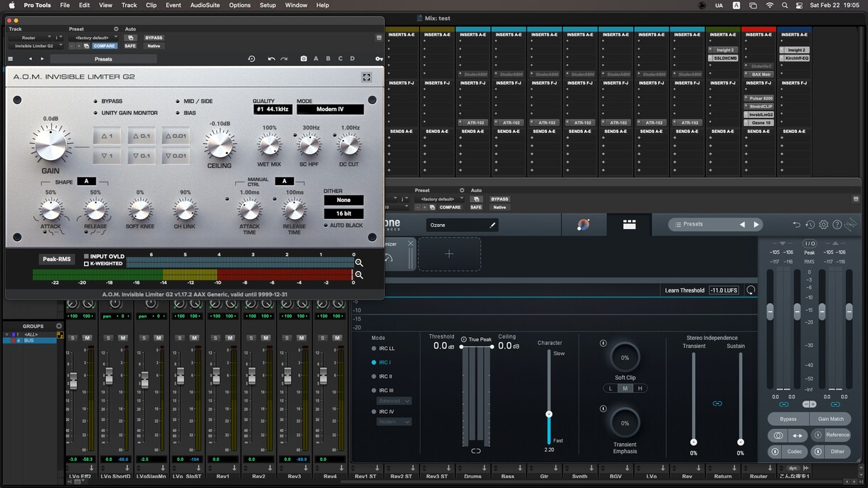This screenshot has height=488, width=868.
Task: Open the AudioSuite menu
Action: click(205, 5)
